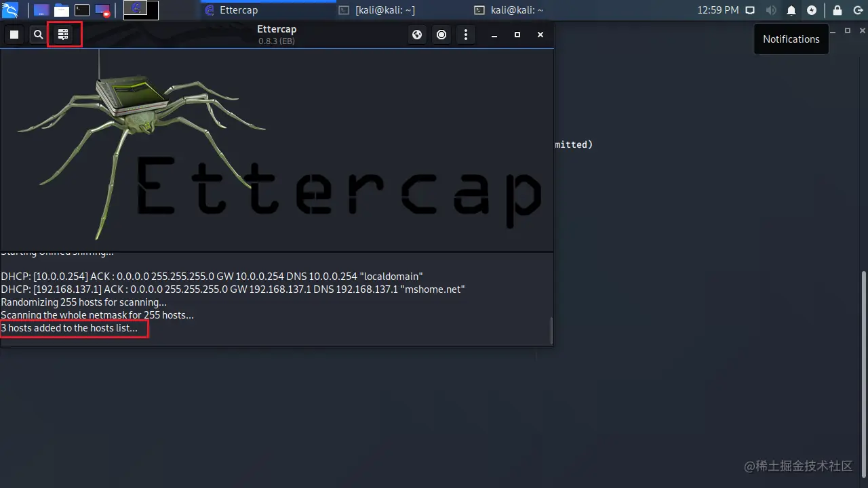Open the power manager lightning icon

[812, 10]
